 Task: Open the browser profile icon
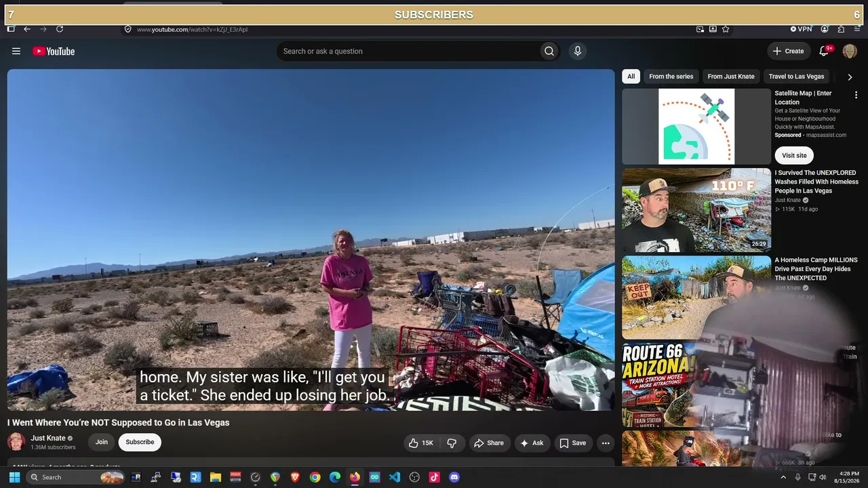825,29
